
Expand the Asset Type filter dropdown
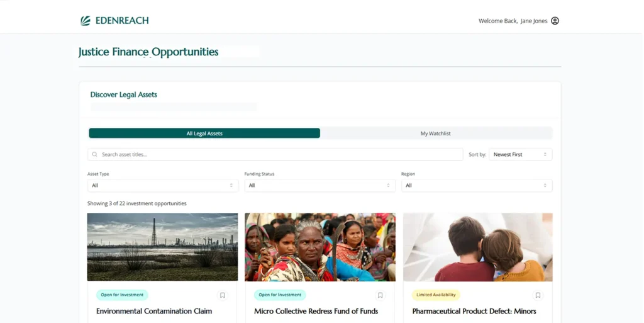click(x=163, y=185)
